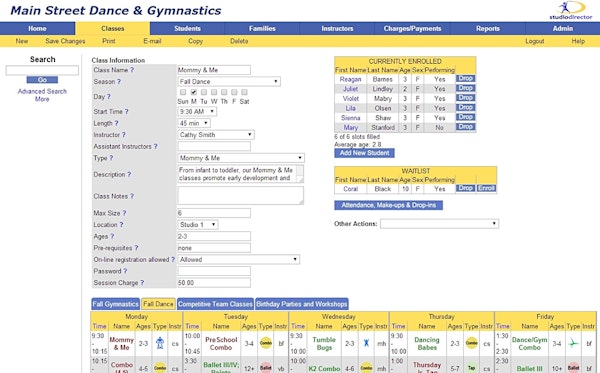Open the Type dropdown showing Mommy & Me
The image size is (600, 373).
(x=241, y=158)
